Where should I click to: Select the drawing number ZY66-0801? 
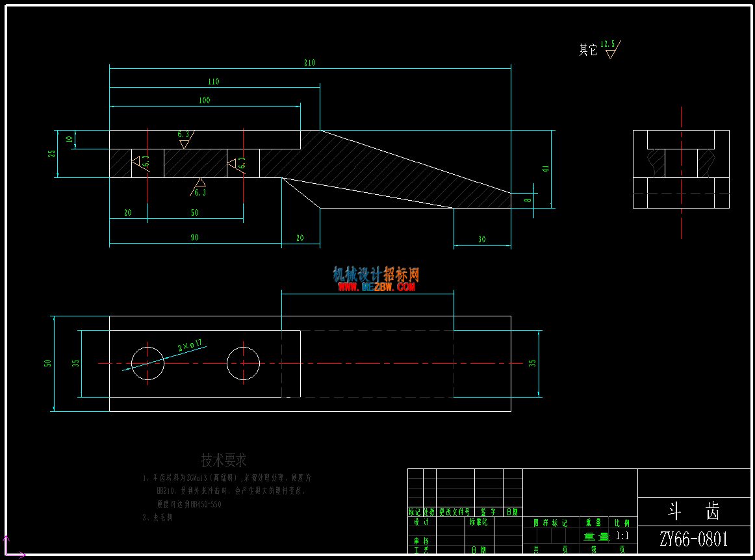tap(693, 539)
